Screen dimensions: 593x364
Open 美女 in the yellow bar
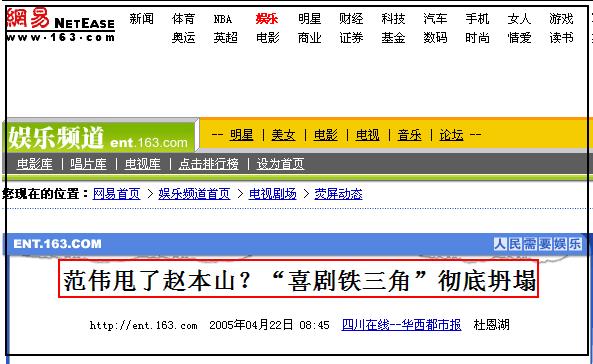[x=283, y=135]
